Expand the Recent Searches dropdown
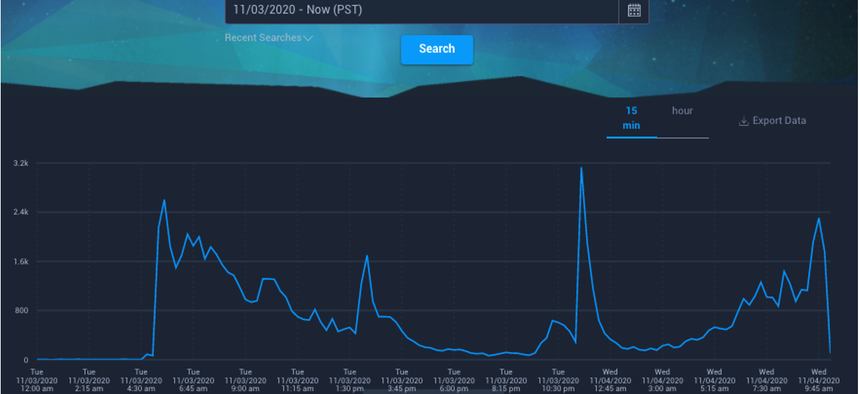 coord(268,38)
